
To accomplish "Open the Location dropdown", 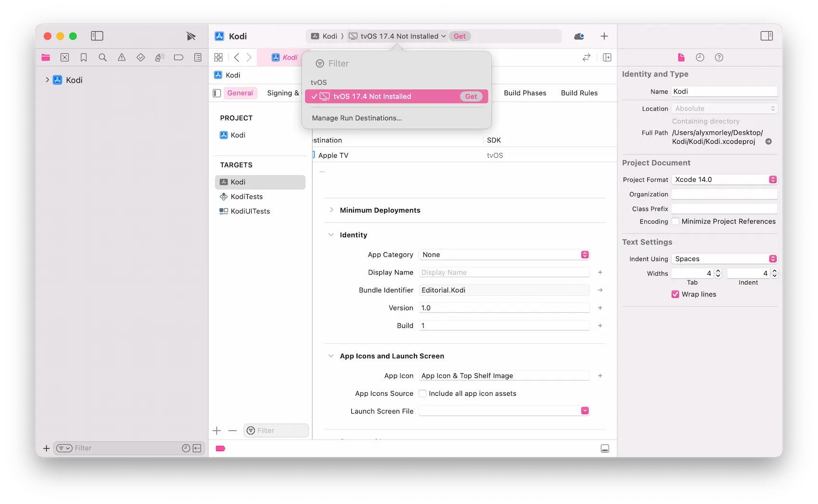I will click(x=724, y=109).
